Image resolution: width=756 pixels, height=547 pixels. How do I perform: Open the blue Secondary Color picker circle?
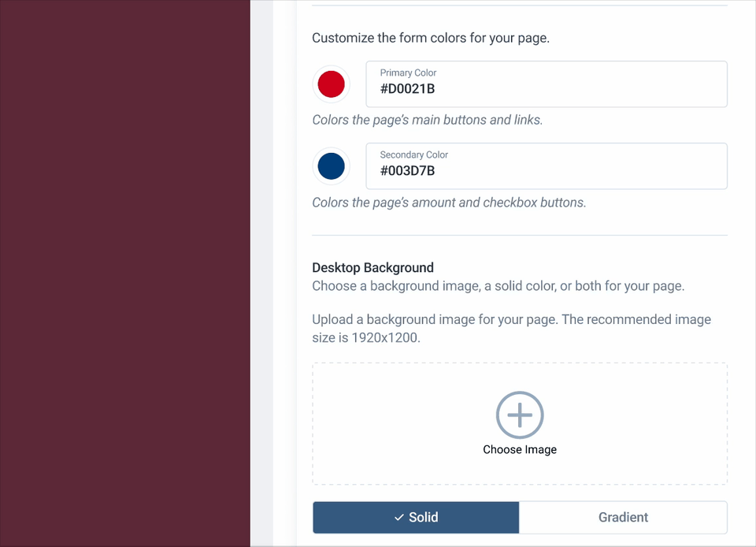tap(331, 166)
